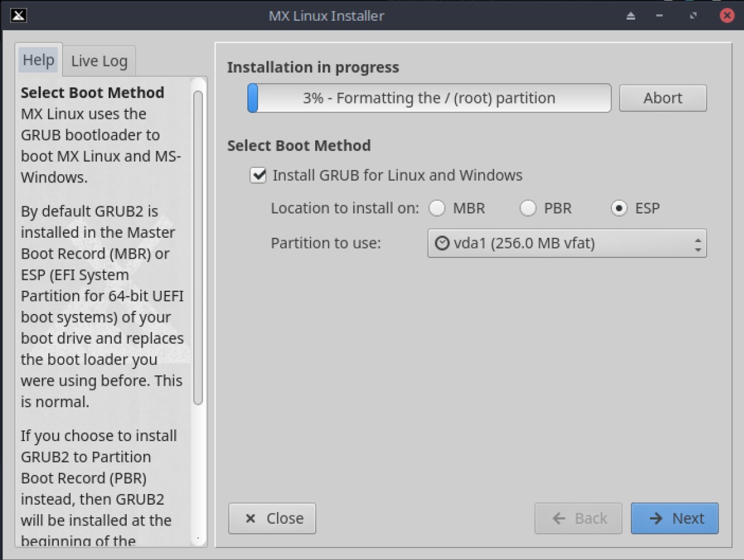Click the Installation in progress label
This screenshot has height=560, width=744.
[313, 67]
